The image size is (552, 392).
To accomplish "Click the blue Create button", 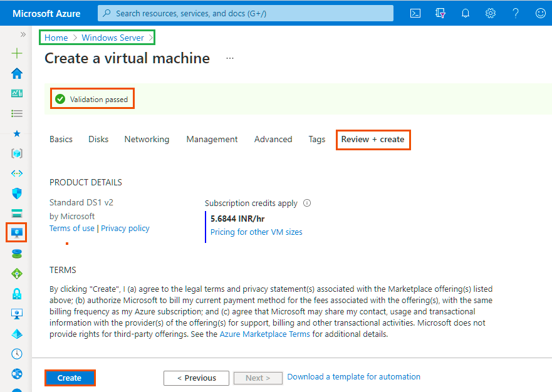I will (x=70, y=378).
